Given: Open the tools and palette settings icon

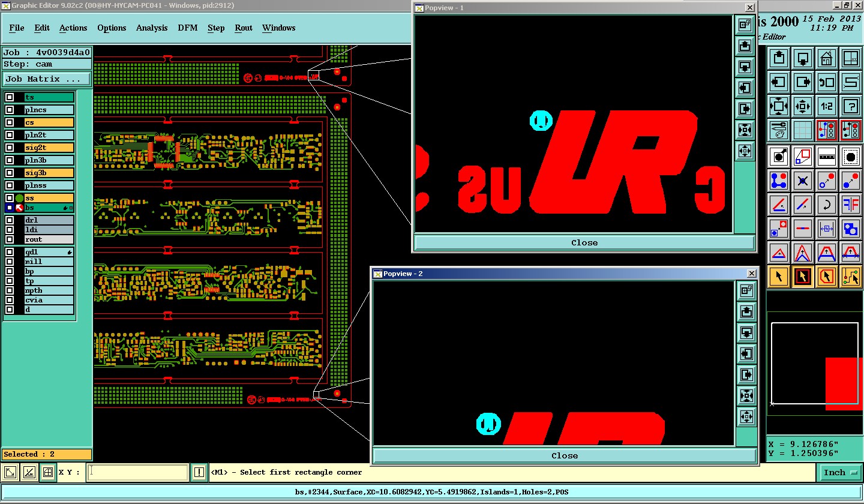Looking at the screenshot, I should (x=779, y=130).
